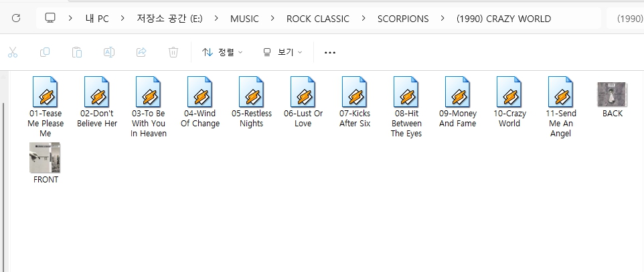
Task: Open the 보기 view dropdown
Action: [x=283, y=52]
